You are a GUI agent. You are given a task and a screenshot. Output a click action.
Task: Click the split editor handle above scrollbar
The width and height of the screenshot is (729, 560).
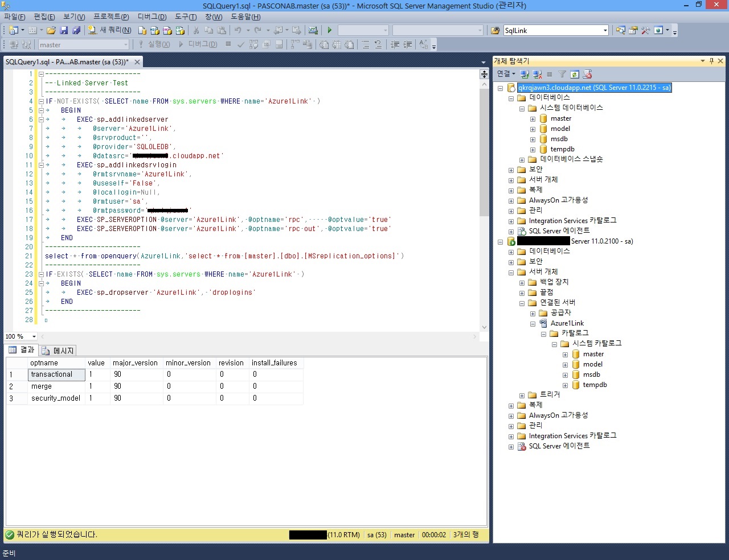pyautogui.click(x=484, y=74)
